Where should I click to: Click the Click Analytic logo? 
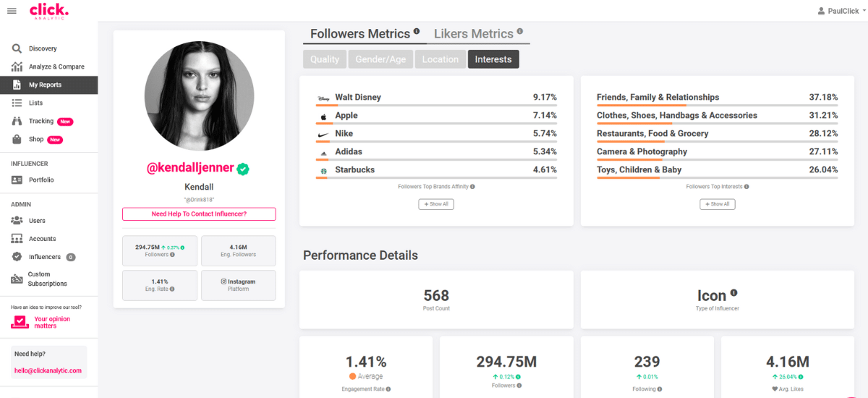48,11
